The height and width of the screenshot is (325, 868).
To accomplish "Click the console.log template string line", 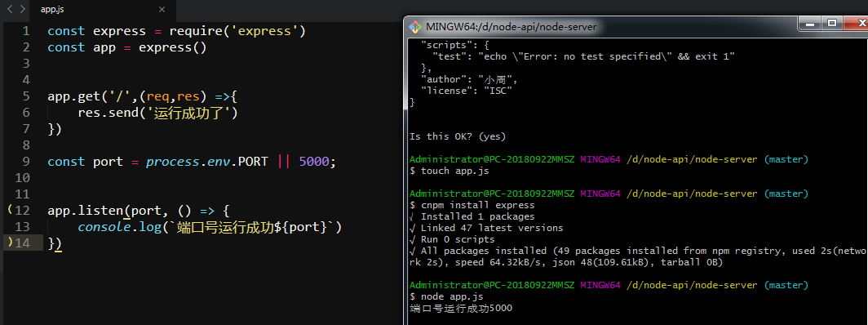I will [210, 227].
